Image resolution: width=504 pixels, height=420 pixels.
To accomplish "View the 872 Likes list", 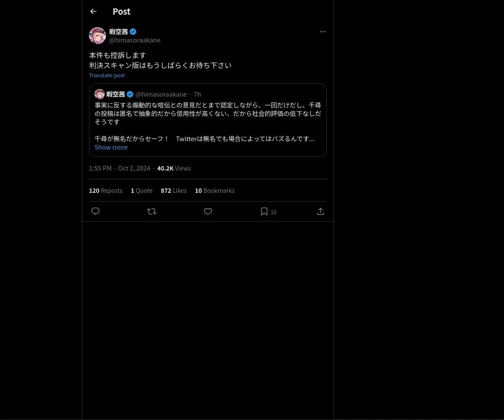I will pyautogui.click(x=173, y=191).
